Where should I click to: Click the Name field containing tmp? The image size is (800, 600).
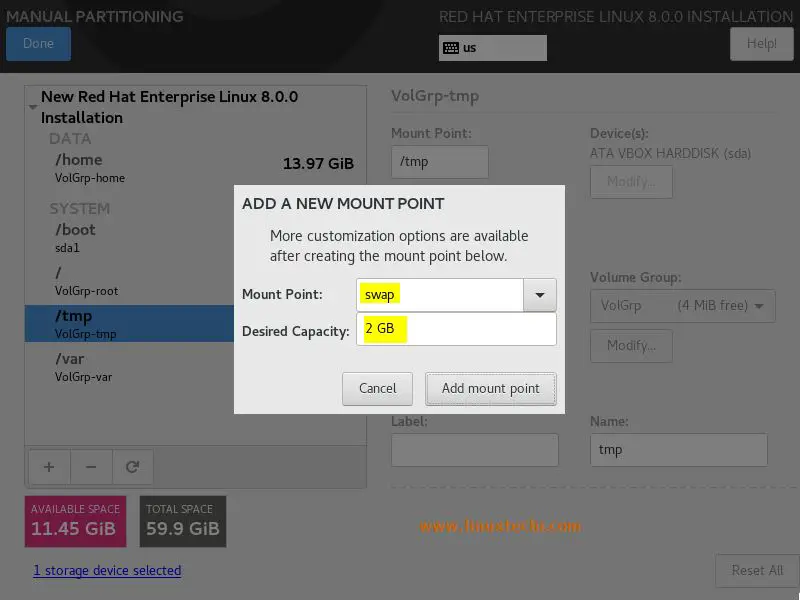pos(679,449)
